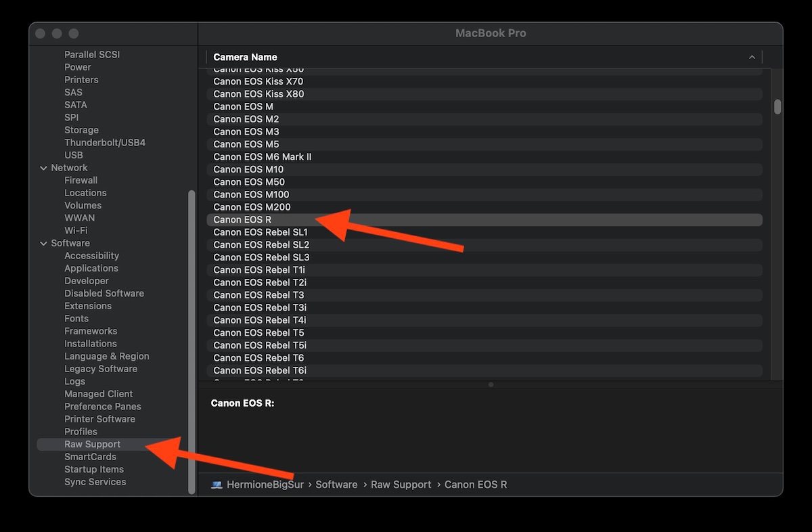This screenshot has width=812, height=532.
Task: Select Sync Services in sidebar
Action: 95,482
